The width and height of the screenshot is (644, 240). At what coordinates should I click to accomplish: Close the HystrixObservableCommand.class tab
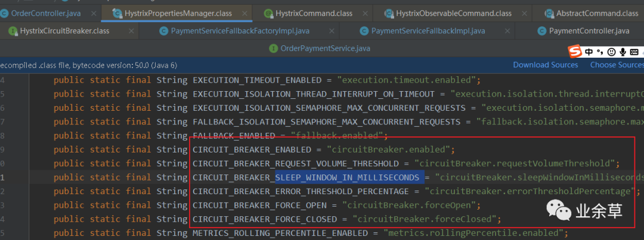[x=525, y=14]
